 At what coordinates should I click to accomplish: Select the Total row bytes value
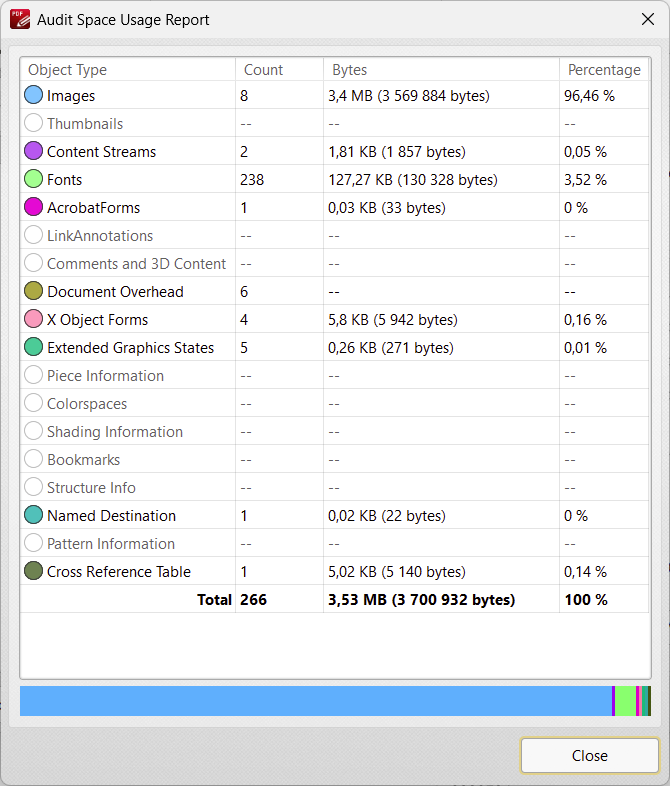click(421, 600)
